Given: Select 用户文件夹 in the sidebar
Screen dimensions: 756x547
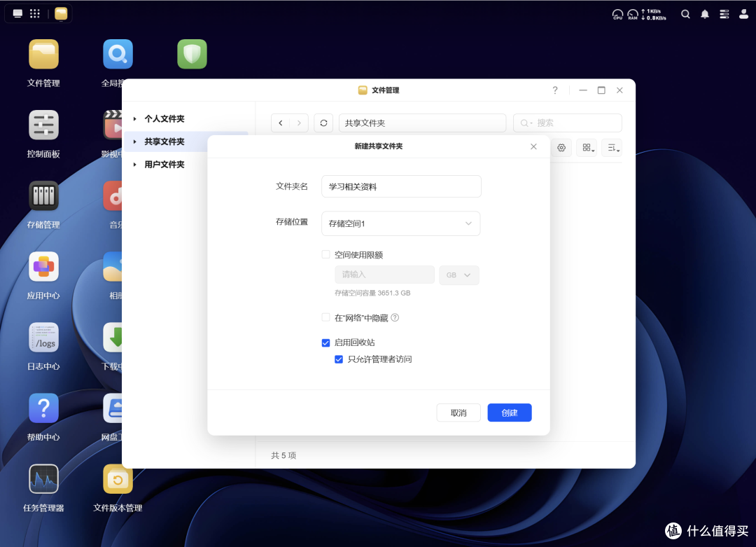Looking at the screenshot, I should pos(164,165).
